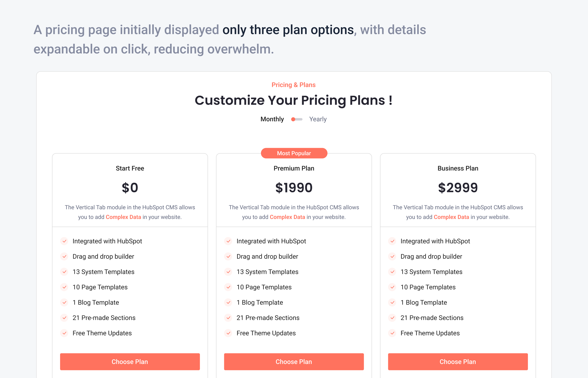Click Choose Plan under Premium Plan

click(294, 361)
